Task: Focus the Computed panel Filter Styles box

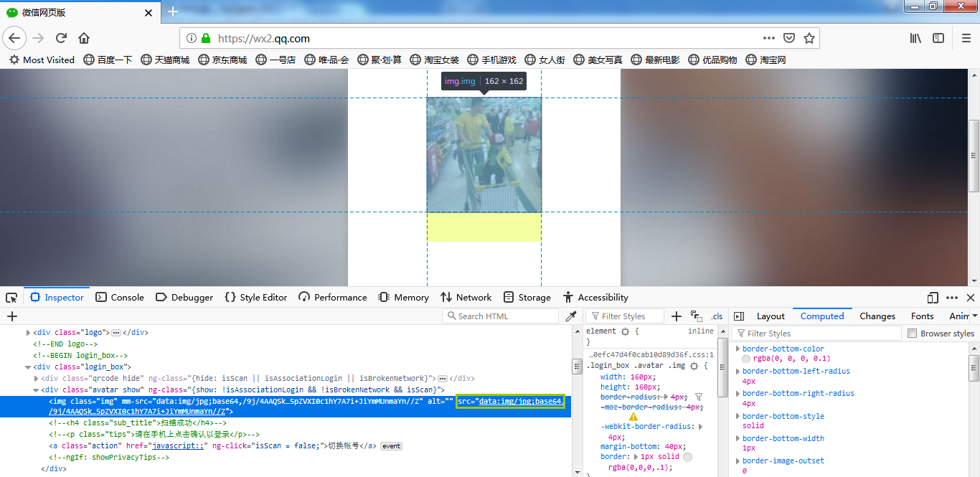Action: (x=816, y=334)
